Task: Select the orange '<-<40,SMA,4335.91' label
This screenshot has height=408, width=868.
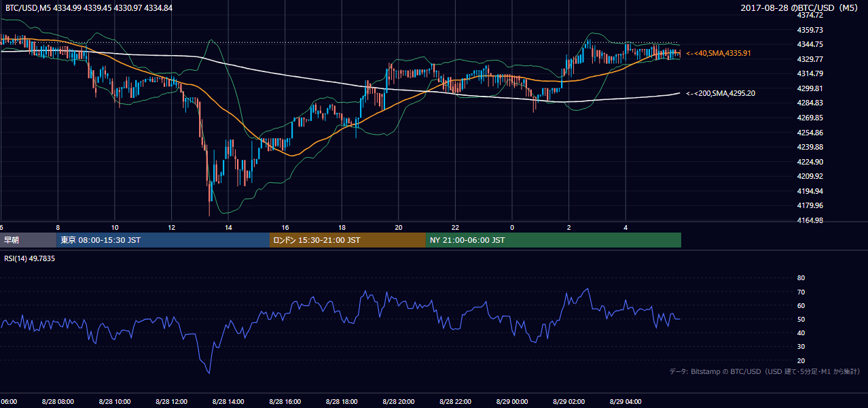Action: [x=719, y=53]
